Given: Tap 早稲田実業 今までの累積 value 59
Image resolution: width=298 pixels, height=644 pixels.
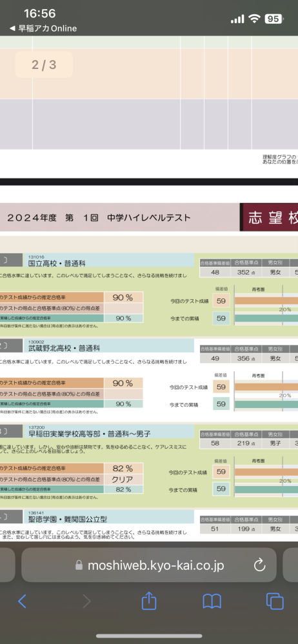Looking at the screenshot, I should click(221, 489).
